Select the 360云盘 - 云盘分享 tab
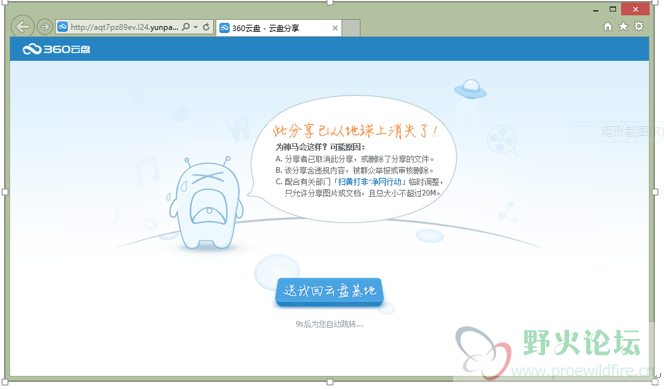The image size is (664, 389). tap(279, 28)
